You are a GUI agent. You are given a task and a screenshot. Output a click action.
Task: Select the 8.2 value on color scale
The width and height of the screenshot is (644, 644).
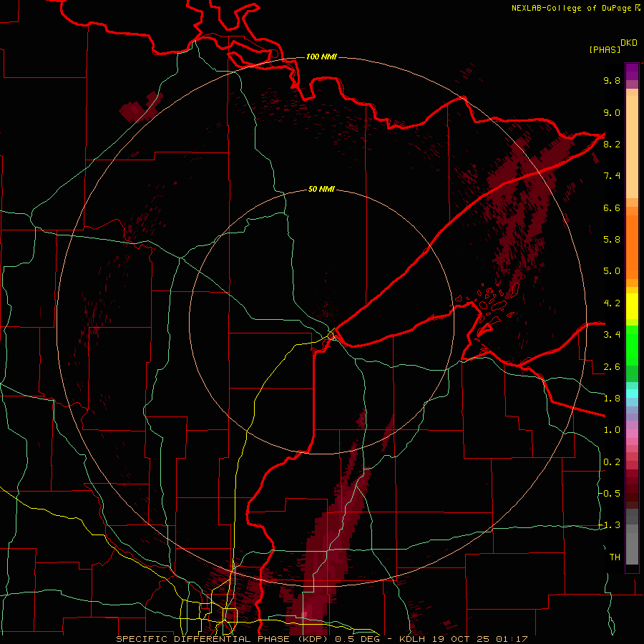(612, 144)
